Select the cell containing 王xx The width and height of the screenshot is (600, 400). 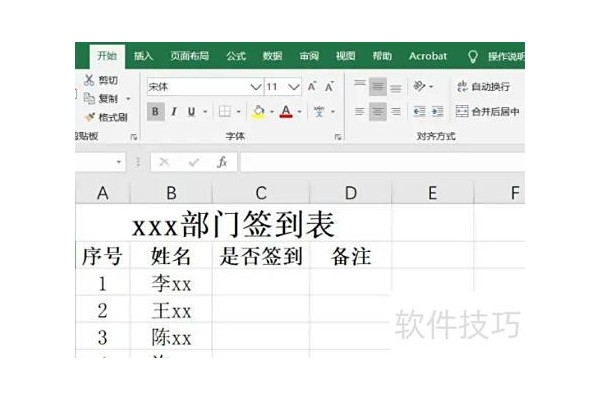(x=171, y=310)
